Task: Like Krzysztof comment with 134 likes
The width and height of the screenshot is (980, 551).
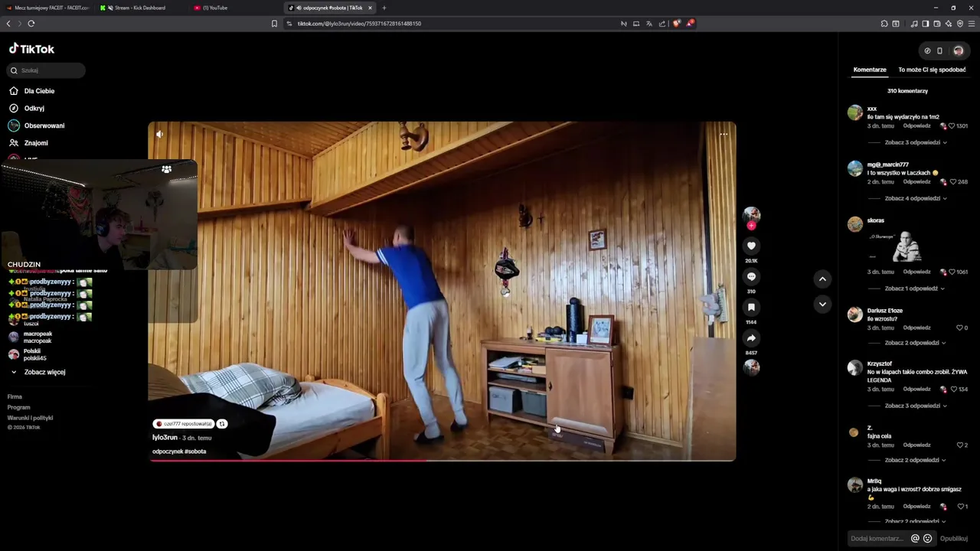Action: (x=953, y=389)
